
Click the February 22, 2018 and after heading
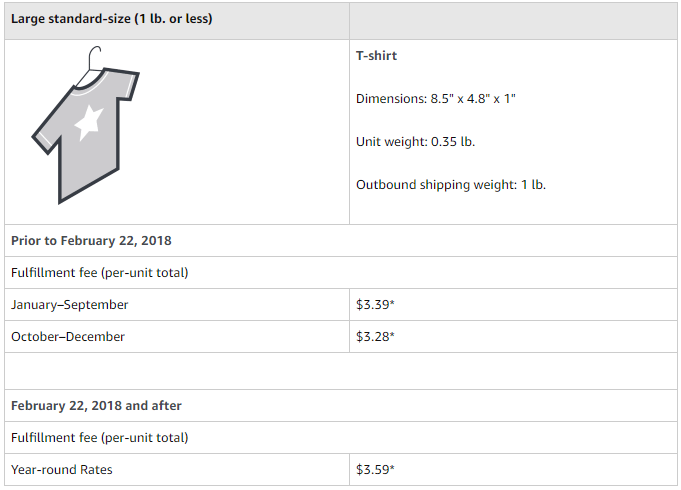point(96,406)
